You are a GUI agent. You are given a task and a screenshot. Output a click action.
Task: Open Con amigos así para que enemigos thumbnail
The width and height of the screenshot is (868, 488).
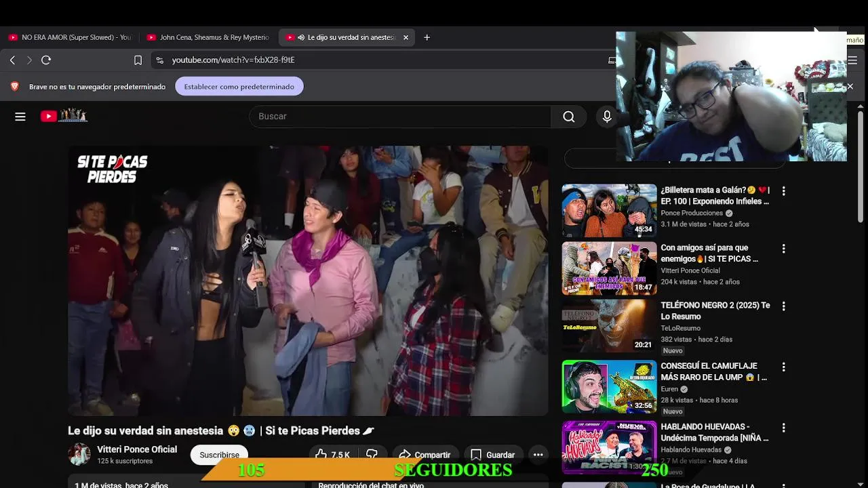[x=609, y=268]
